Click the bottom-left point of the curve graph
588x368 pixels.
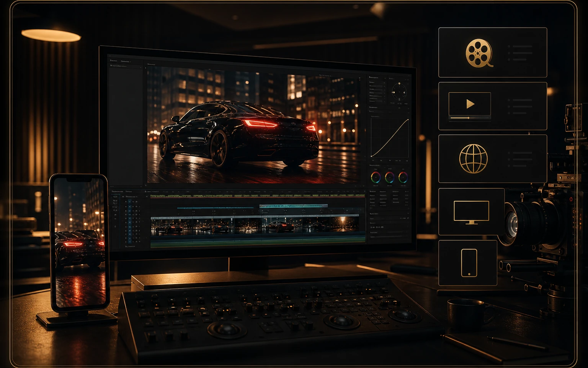click(x=372, y=156)
